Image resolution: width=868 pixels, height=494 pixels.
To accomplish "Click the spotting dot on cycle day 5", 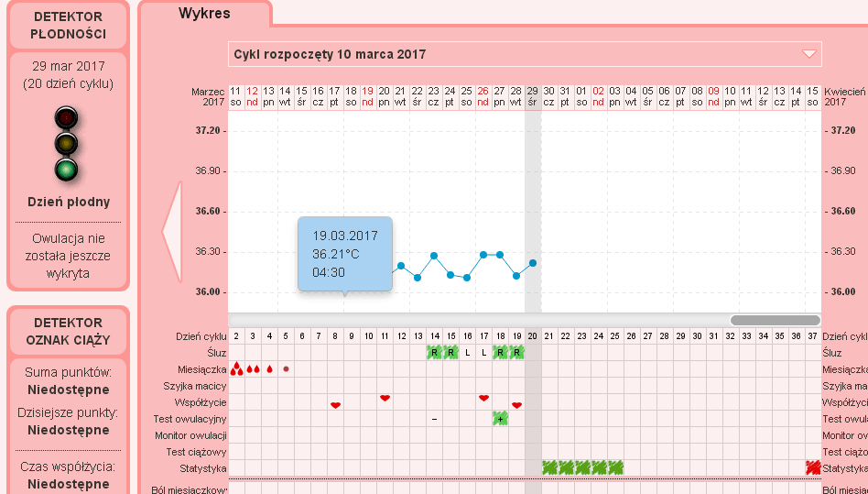I will 286,369.
